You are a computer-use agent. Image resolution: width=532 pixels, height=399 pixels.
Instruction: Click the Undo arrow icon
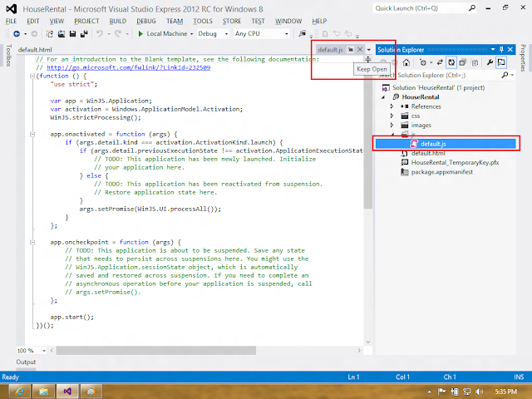point(100,33)
